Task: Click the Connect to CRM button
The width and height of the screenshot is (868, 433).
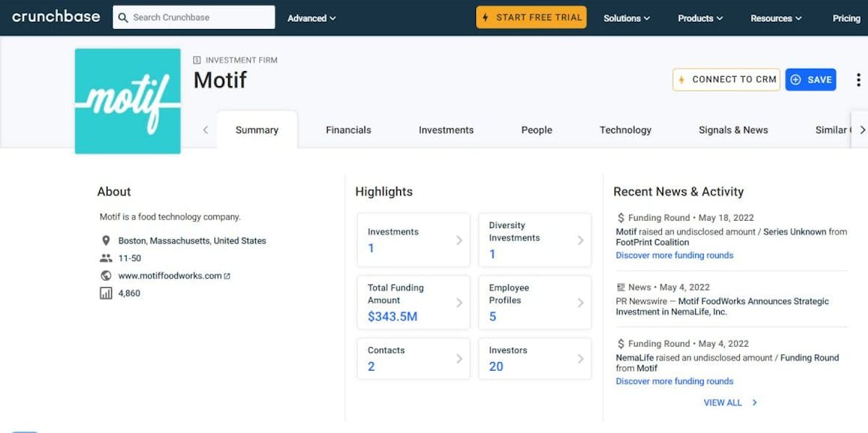Action: 726,80
